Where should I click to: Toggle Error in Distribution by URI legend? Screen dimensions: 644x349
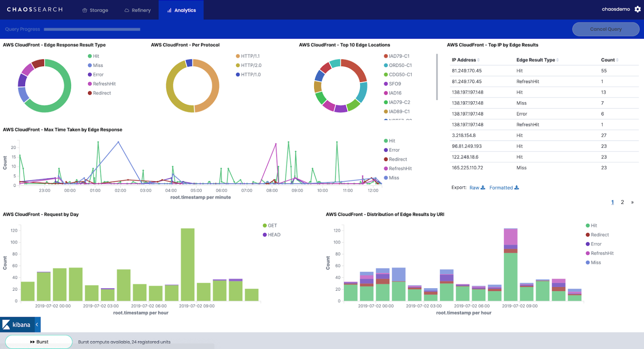594,244
